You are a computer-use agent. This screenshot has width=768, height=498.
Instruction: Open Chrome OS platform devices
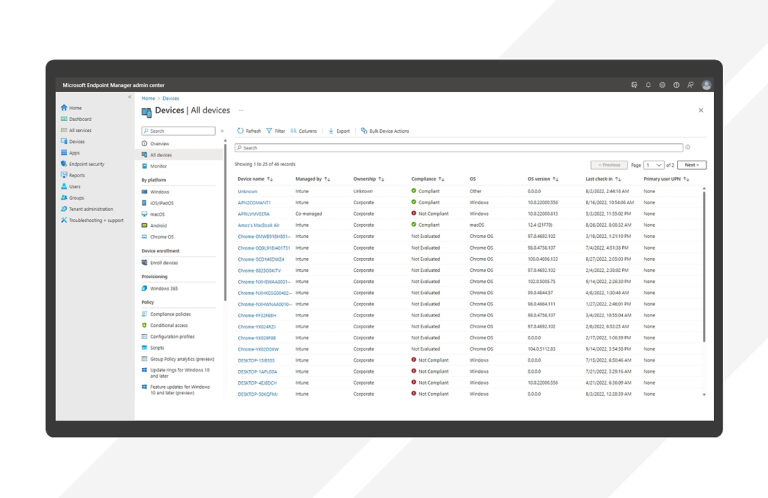[158, 237]
